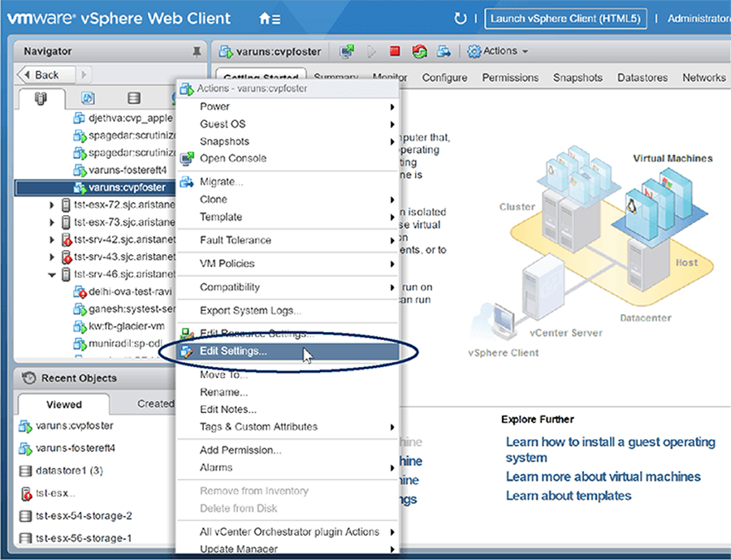Viewport: 731px width, 560px height.
Task: Click the Open Console icon in Actions menu
Action: (187, 158)
